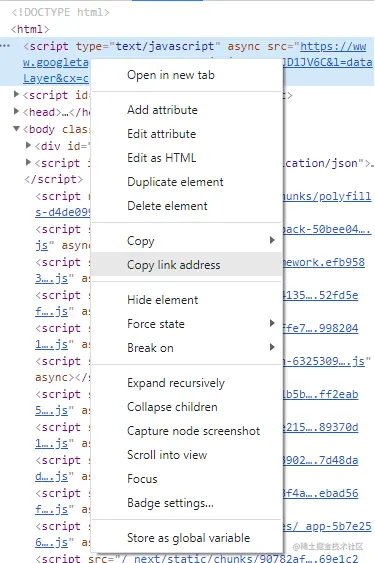
Task: Select Edit as HTML
Action: pyautogui.click(x=186, y=158)
